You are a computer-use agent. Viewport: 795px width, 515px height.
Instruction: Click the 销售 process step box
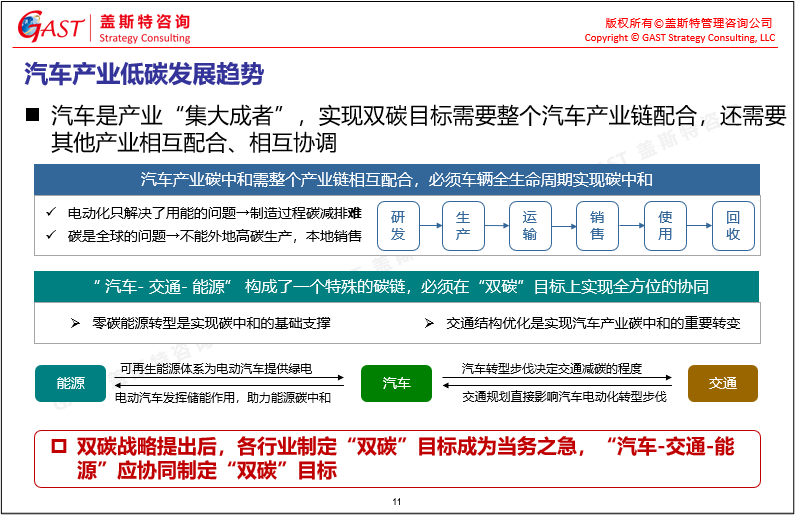(x=597, y=226)
